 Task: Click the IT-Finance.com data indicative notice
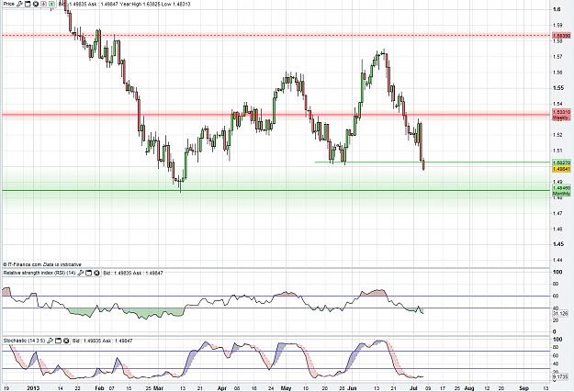[42, 264]
